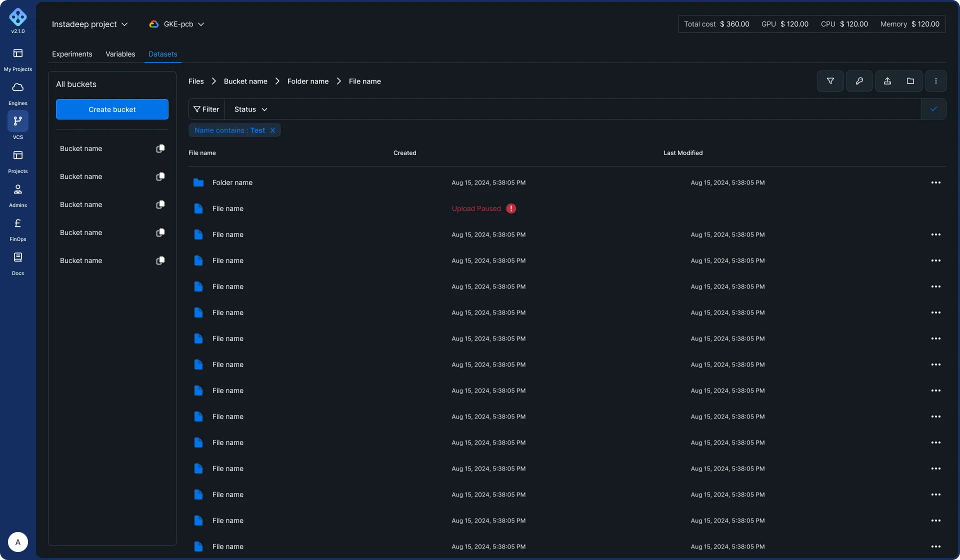The image size is (960, 560).
Task: Open the GKE-pcb cluster dropdown
Action: (177, 24)
